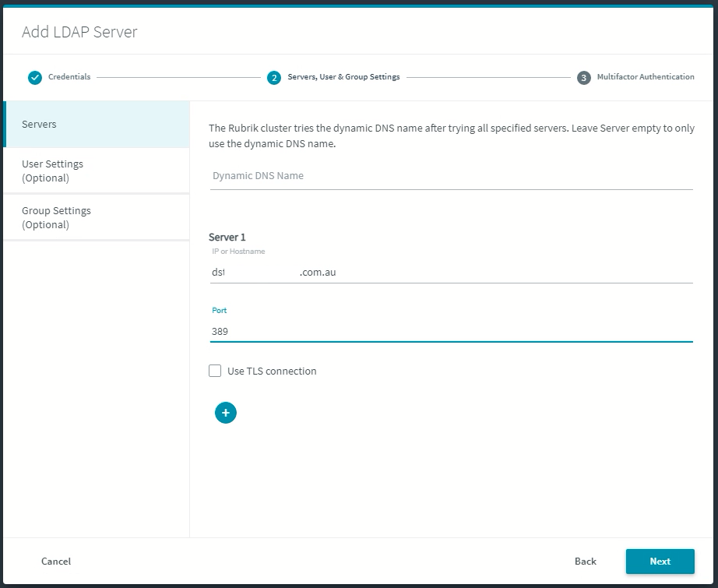Click the Server 1 heading
Viewport: 718px width, 588px height.
click(227, 237)
